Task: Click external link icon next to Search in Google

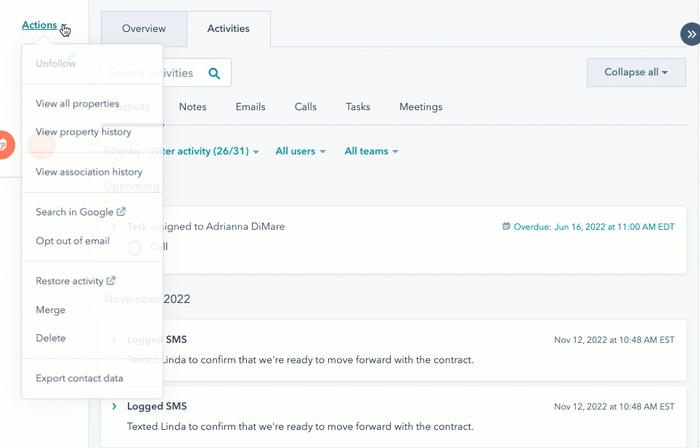Action: [121, 212]
